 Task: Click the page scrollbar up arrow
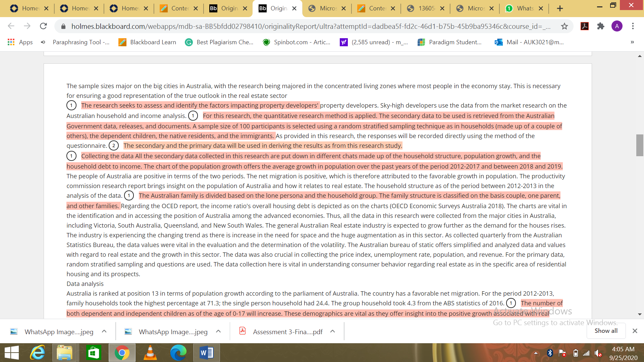click(x=640, y=56)
